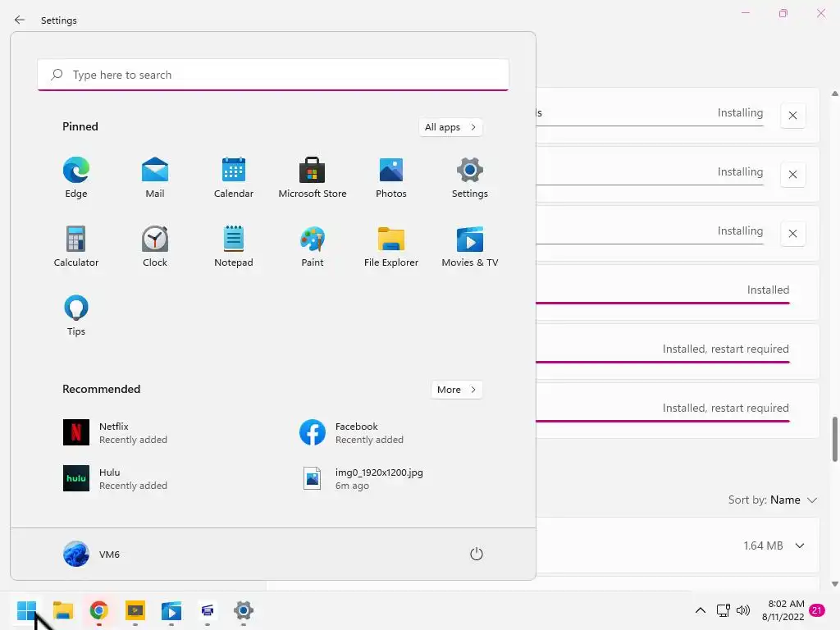Launch the Calculator app
The height and width of the screenshot is (630, 840).
coord(76,246)
